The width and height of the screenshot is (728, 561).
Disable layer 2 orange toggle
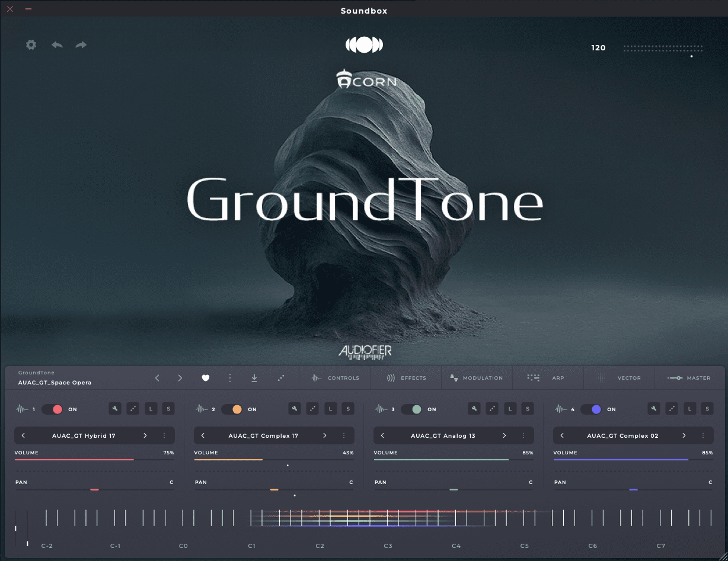coord(232,409)
